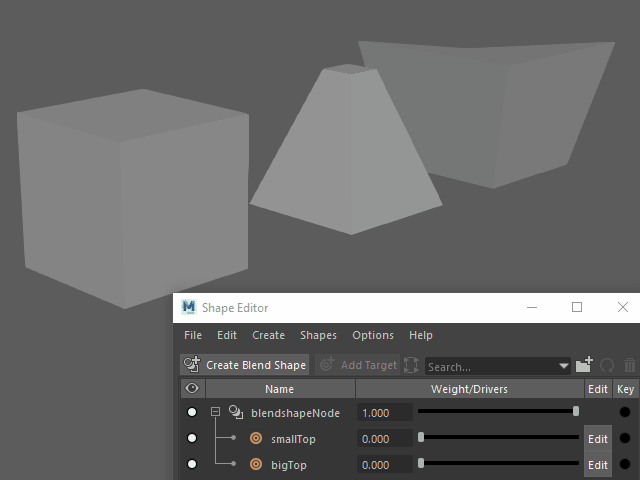This screenshot has height=480, width=640.
Task: Open the Create menu
Action: (x=268, y=335)
